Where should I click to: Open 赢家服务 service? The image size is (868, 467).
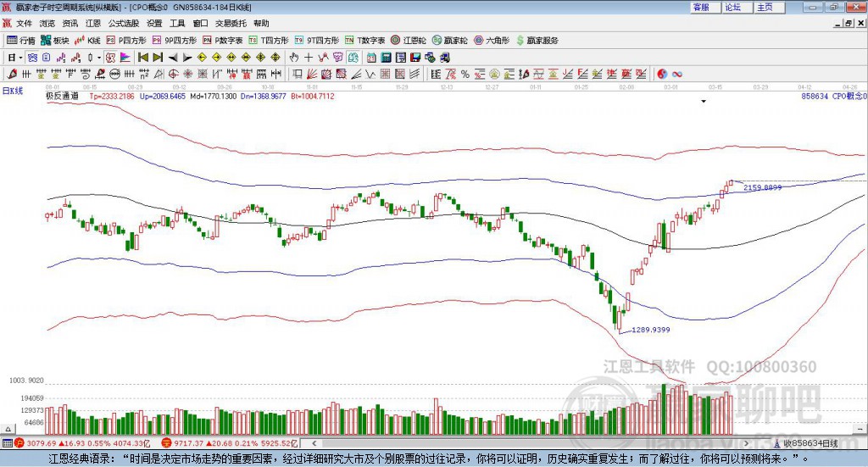tap(537, 41)
